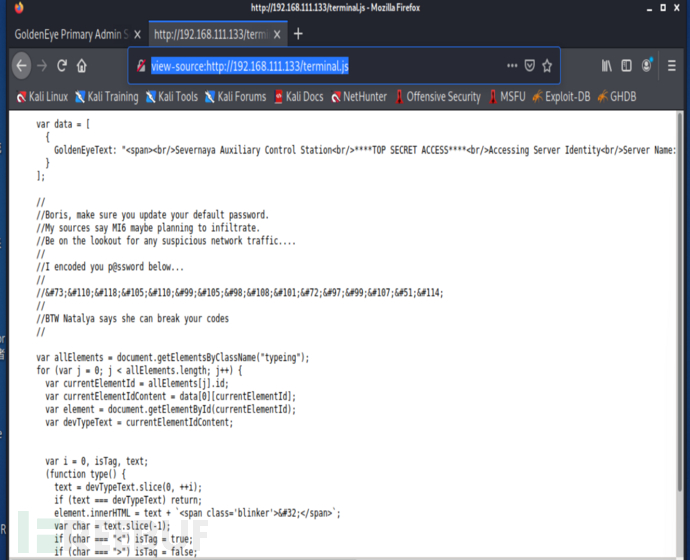Viewport: 690px width, 560px height.
Task: Toggle the sidebar view icon
Action: [626, 66]
